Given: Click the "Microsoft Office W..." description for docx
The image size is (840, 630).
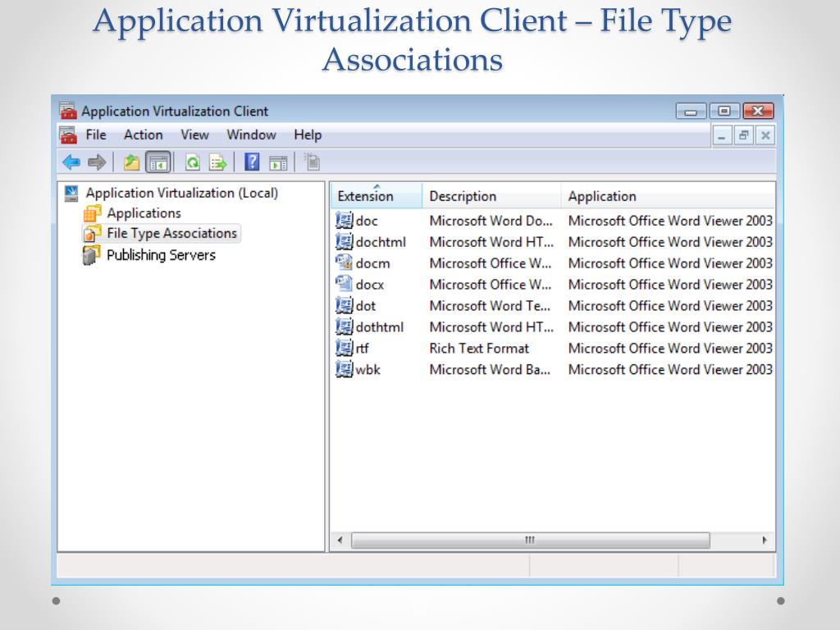Looking at the screenshot, I should (491, 285).
